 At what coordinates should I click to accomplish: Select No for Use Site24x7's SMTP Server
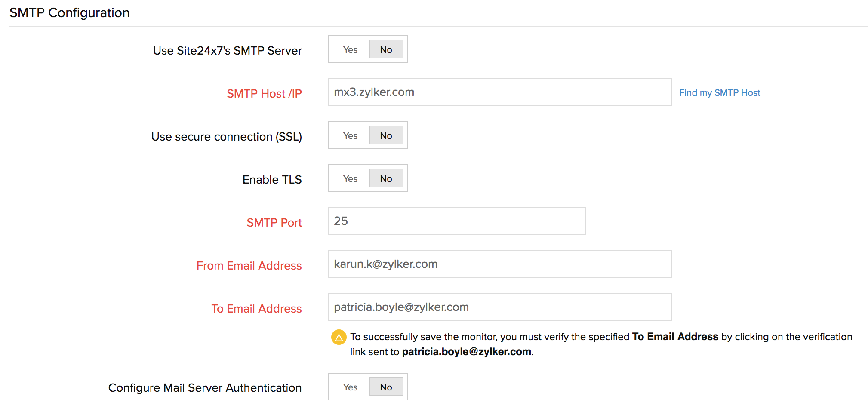pos(386,50)
